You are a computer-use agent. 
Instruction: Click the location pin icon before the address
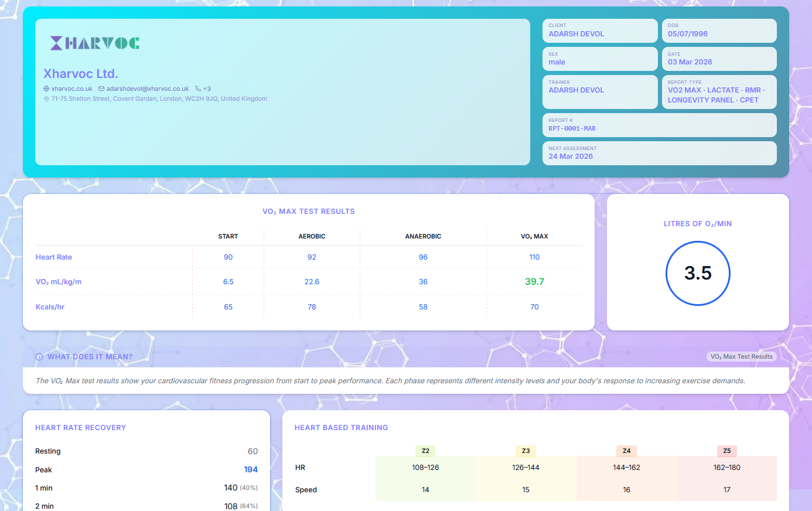(46, 98)
